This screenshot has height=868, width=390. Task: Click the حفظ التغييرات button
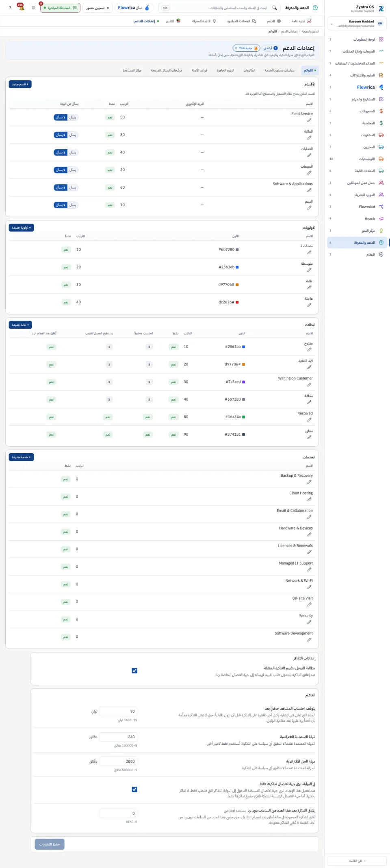coord(50,844)
